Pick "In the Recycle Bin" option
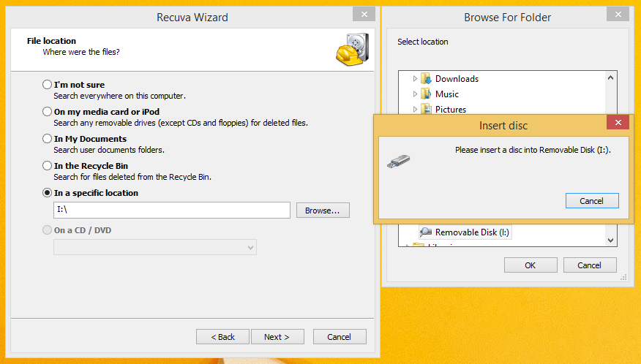 [x=47, y=165]
